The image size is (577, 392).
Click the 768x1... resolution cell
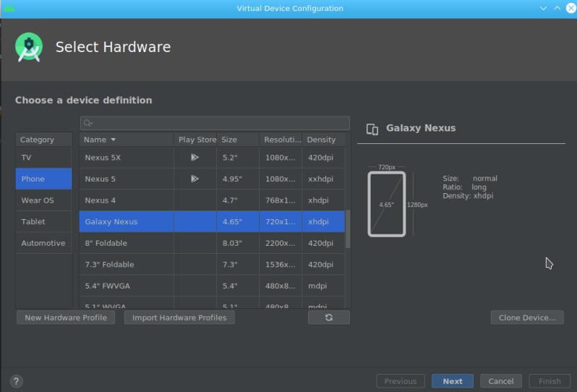(x=281, y=200)
